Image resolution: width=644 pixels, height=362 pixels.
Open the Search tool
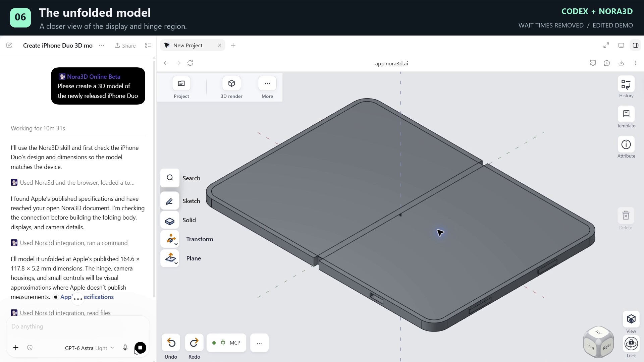(170, 178)
